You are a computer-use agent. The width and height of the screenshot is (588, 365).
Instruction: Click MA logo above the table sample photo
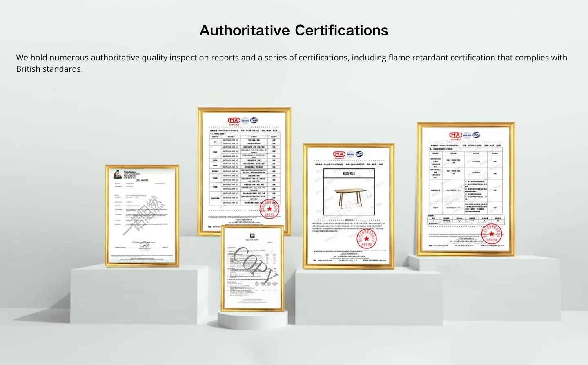[x=339, y=154]
